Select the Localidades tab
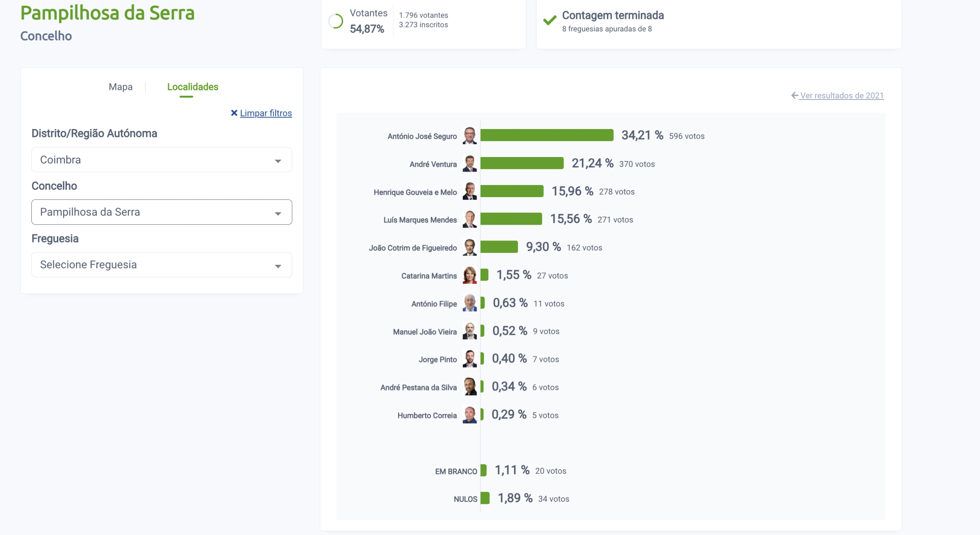This screenshot has width=980, height=535. (x=193, y=87)
